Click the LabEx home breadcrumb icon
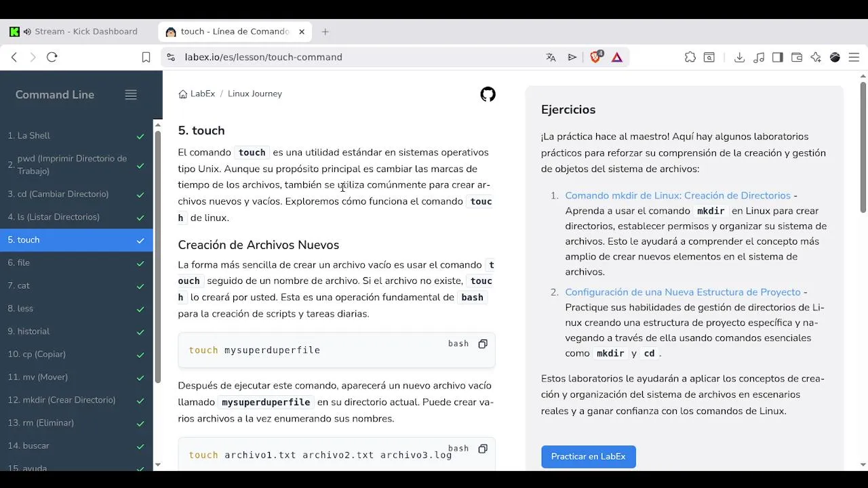Viewport: 868px width, 488px height. coord(182,94)
